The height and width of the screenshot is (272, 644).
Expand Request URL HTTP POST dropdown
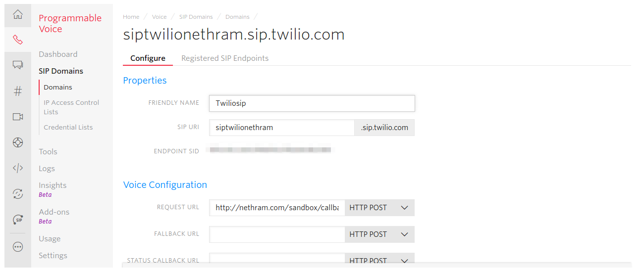pos(379,208)
